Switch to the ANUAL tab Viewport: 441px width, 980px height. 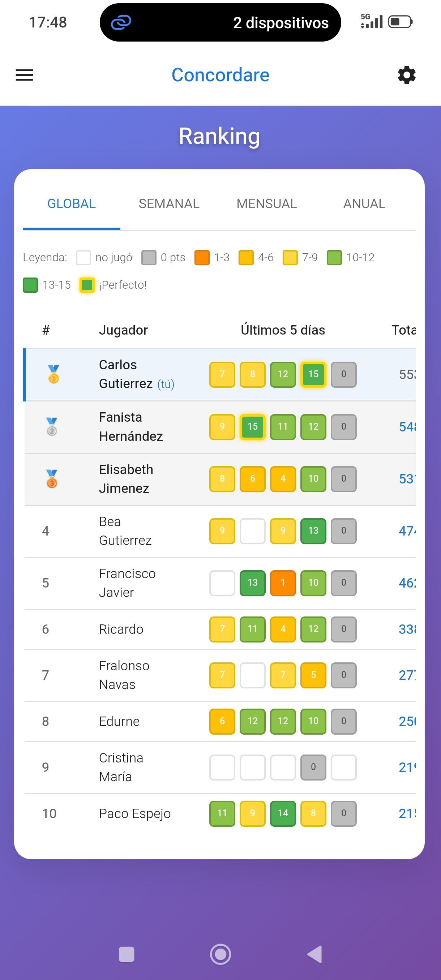[364, 204]
